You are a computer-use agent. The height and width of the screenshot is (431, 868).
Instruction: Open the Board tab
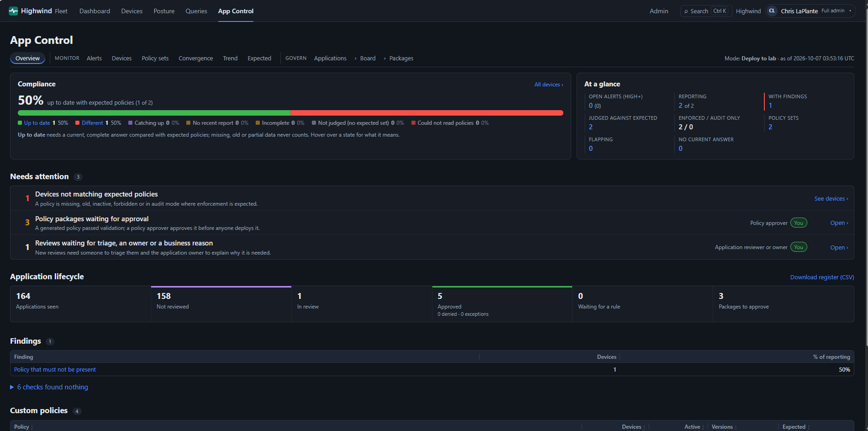[x=368, y=58]
